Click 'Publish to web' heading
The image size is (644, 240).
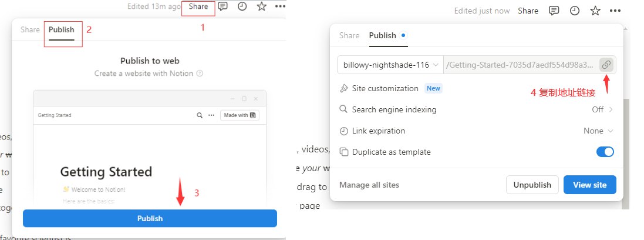[x=150, y=61]
